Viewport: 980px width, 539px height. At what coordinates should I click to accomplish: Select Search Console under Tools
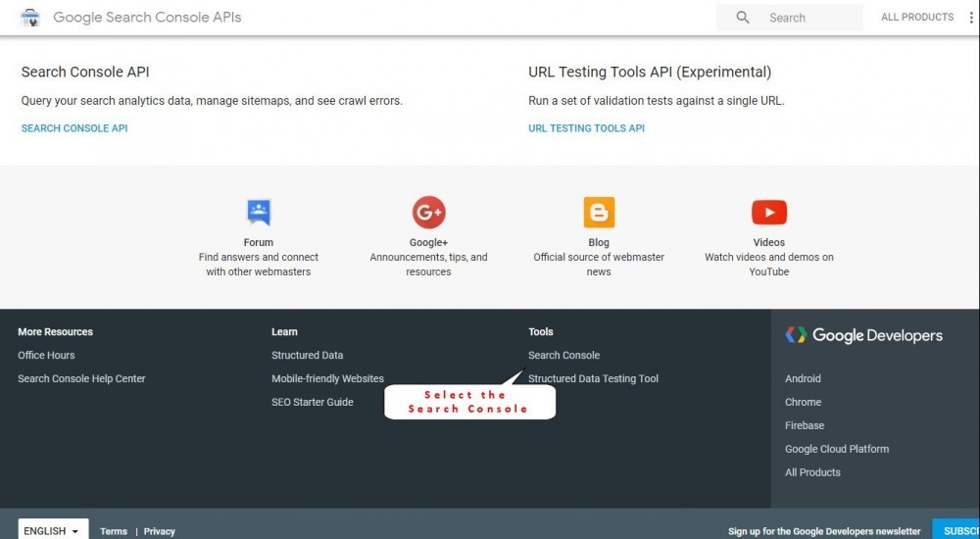563,355
